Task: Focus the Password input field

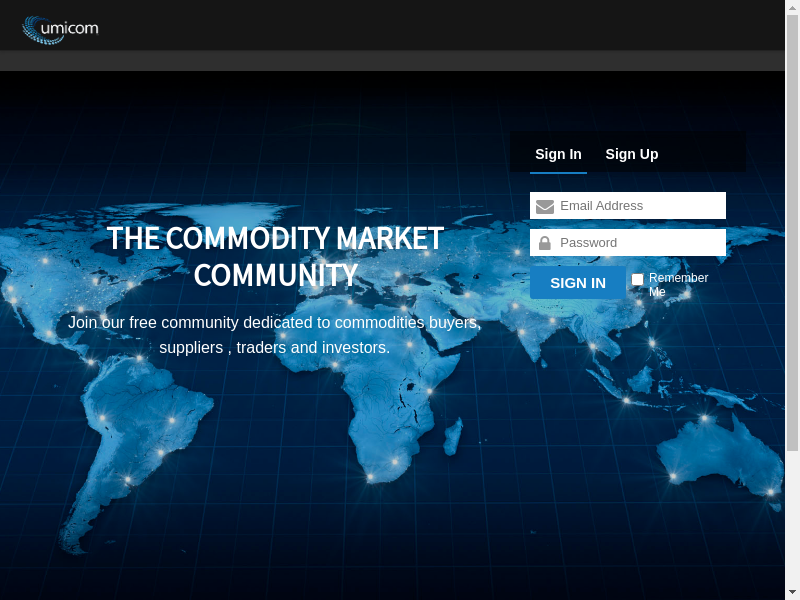Action: (640, 243)
